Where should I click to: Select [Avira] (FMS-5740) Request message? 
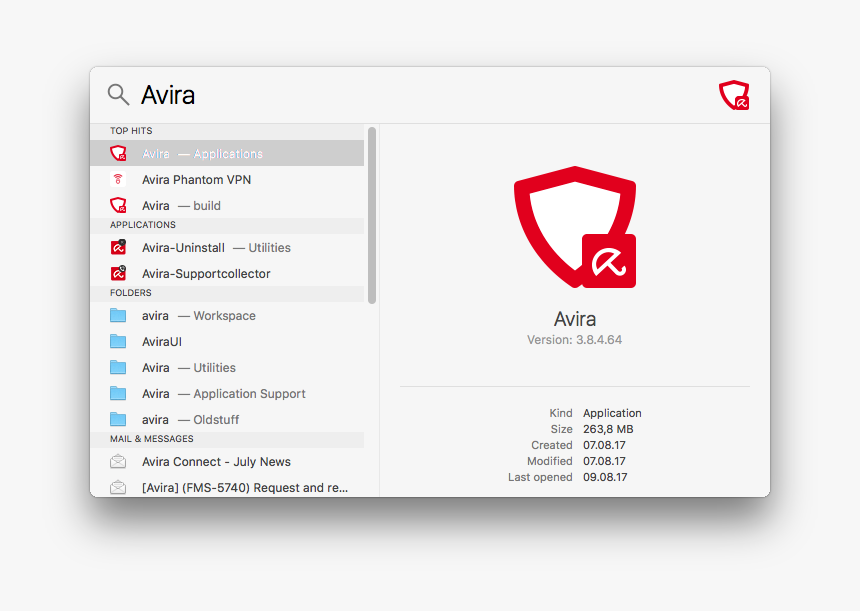click(x=227, y=487)
